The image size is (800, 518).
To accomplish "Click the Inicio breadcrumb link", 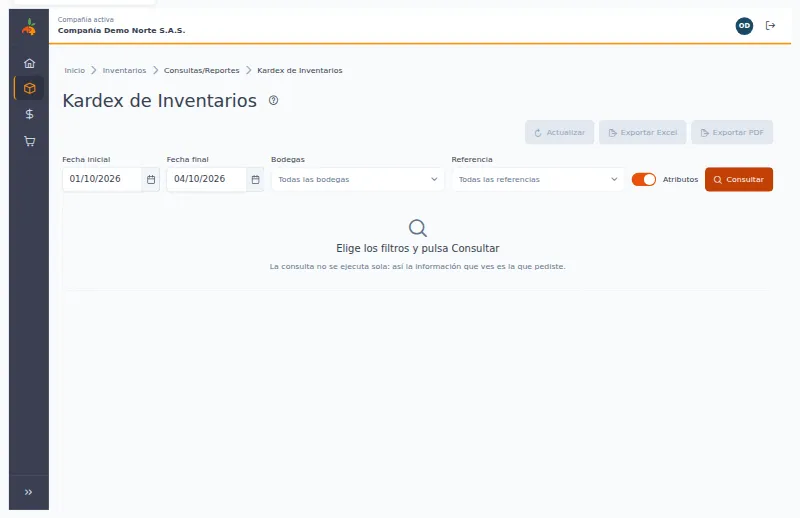I will [74, 70].
